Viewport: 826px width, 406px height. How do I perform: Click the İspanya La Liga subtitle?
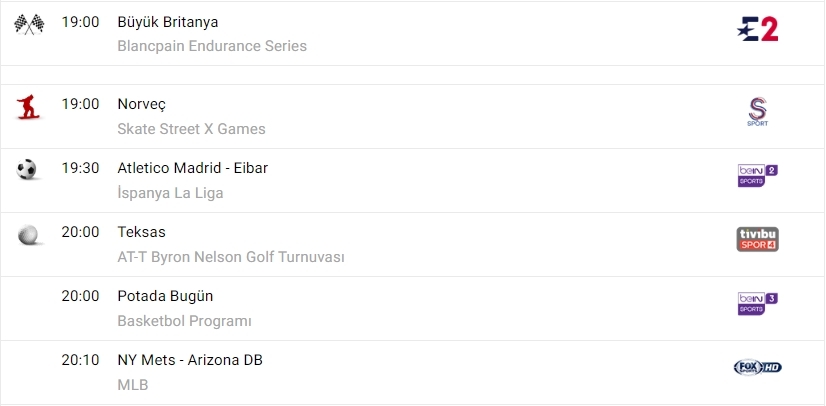pyautogui.click(x=170, y=193)
